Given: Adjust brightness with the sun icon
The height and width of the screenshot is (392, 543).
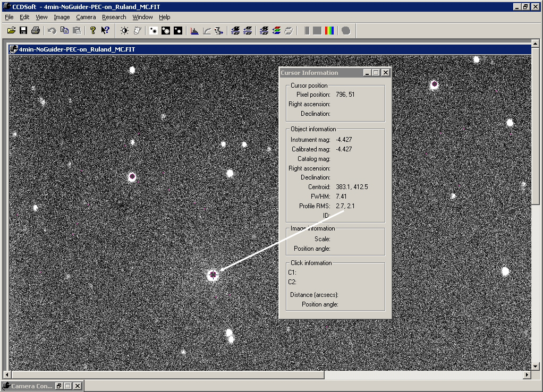Looking at the screenshot, I should (x=124, y=30).
